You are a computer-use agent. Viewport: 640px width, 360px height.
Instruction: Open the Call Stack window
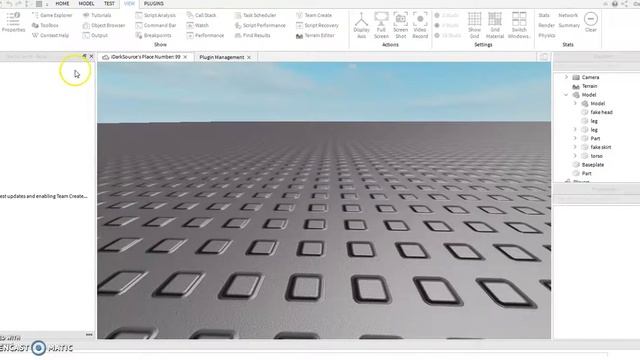click(201, 15)
